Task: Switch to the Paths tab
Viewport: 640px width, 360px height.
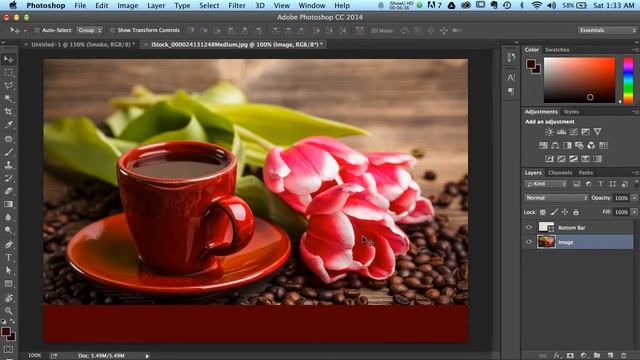Action: [x=585, y=173]
